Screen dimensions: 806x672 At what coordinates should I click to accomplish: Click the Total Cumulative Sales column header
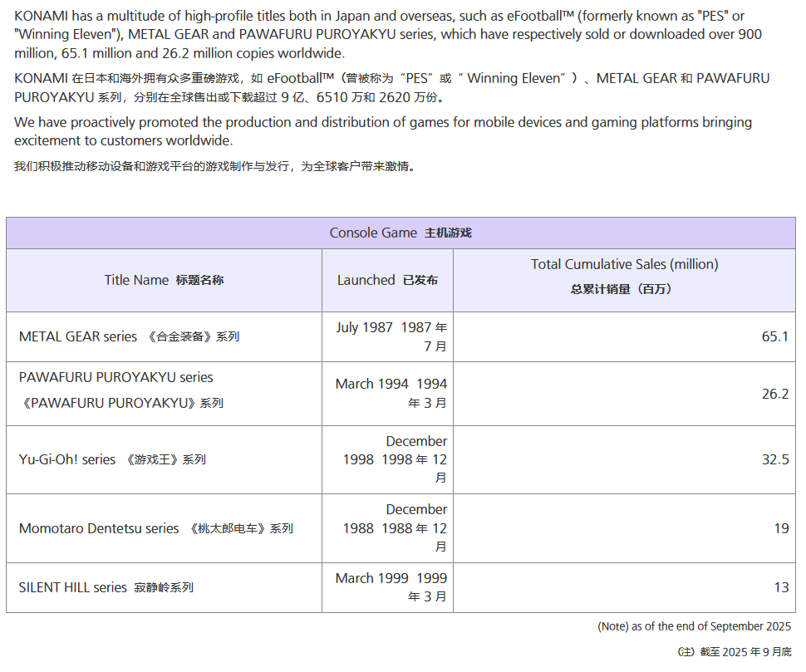pyautogui.click(x=624, y=275)
